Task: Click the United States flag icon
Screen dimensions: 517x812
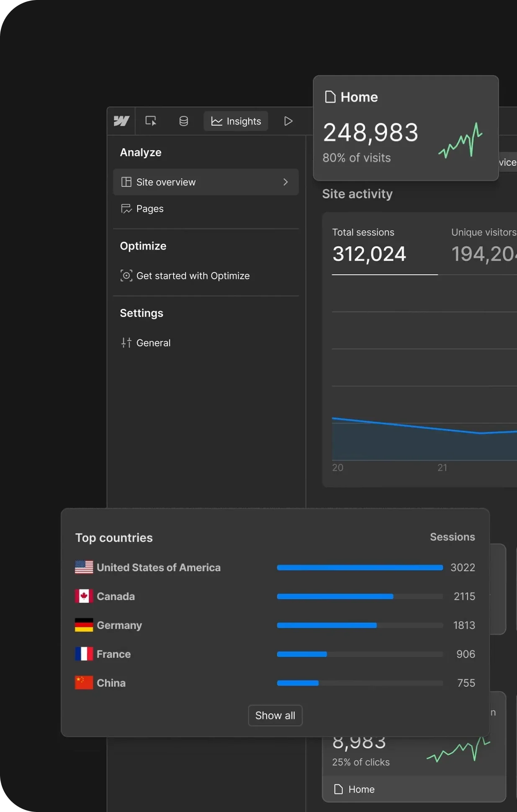Action: point(84,567)
